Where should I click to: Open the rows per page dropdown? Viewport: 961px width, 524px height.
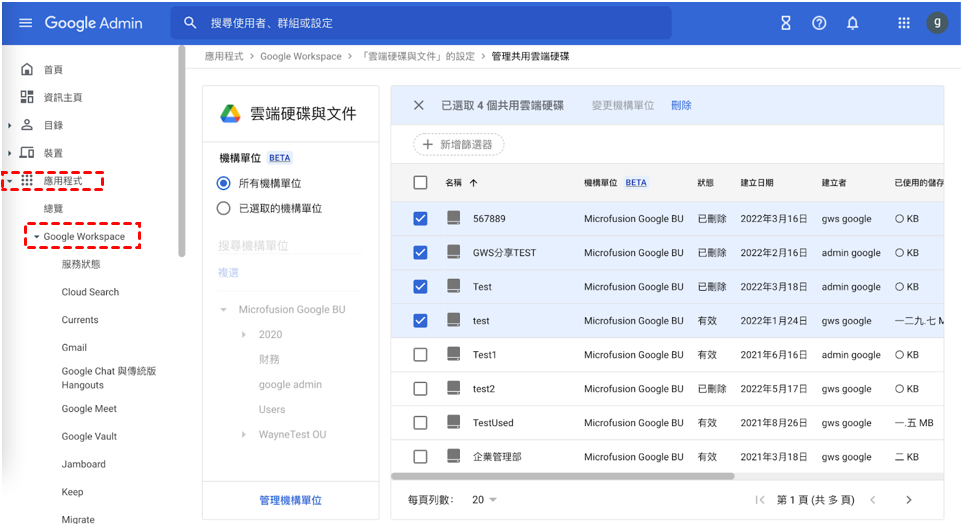coord(485,500)
